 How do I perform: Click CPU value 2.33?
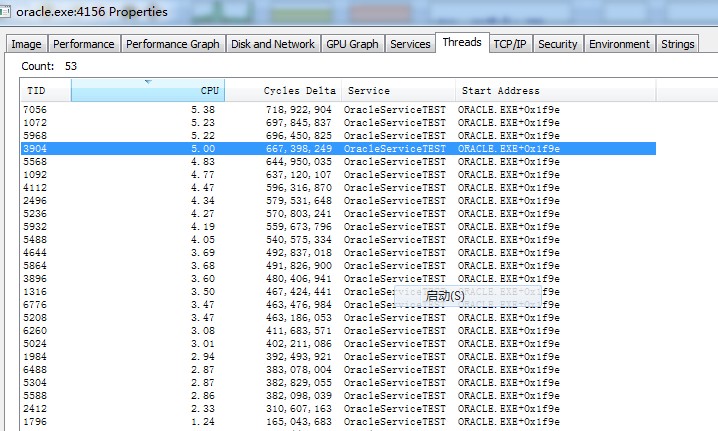point(203,408)
